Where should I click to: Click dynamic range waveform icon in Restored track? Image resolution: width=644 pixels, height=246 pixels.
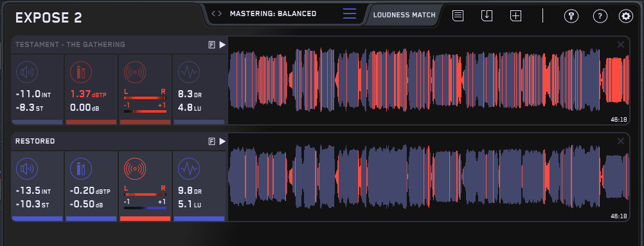[189, 169]
